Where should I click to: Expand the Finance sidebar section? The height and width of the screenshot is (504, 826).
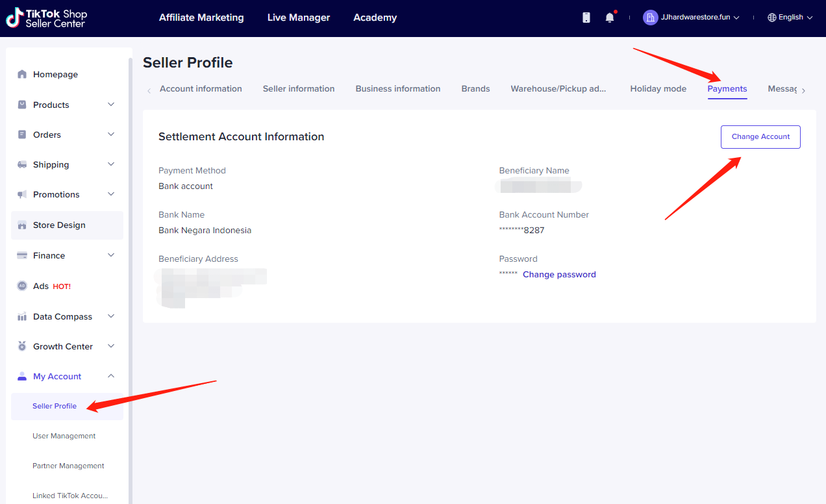click(x=111, y=255)
